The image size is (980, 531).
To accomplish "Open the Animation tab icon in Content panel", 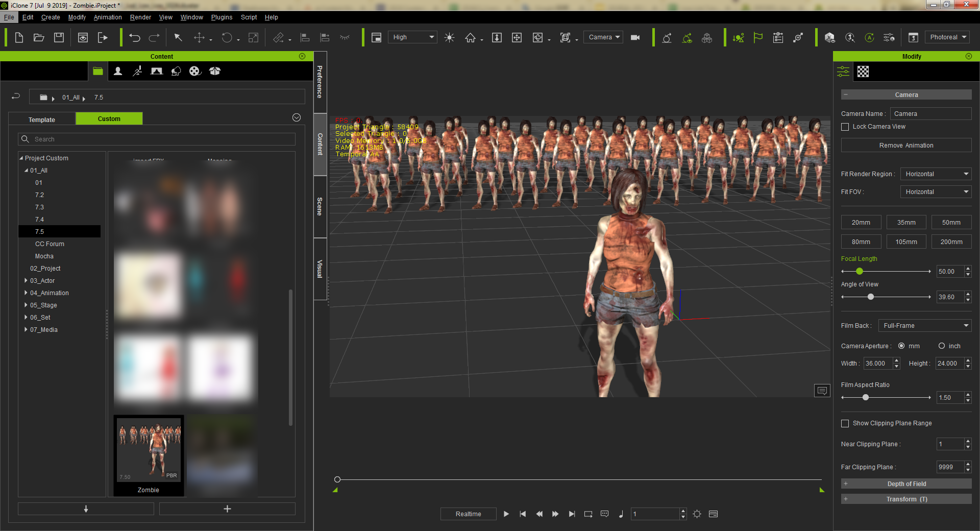I will point(137,71).
